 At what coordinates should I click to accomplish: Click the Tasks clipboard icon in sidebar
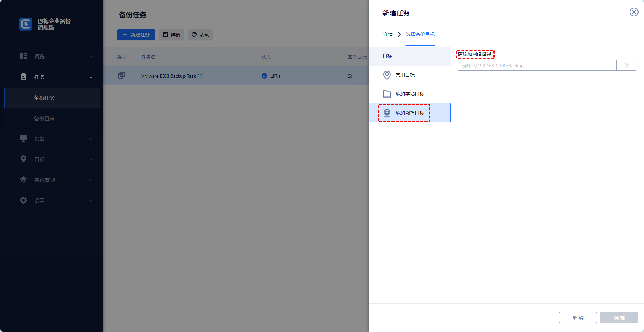point(23,77)
